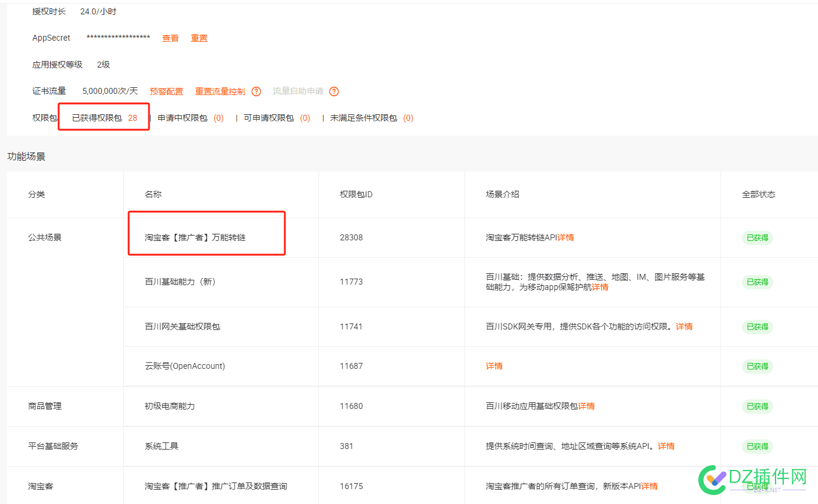Click the help icon next to 重置流量控制
This screenshot has height=504, width=818.
coord(256,91)
